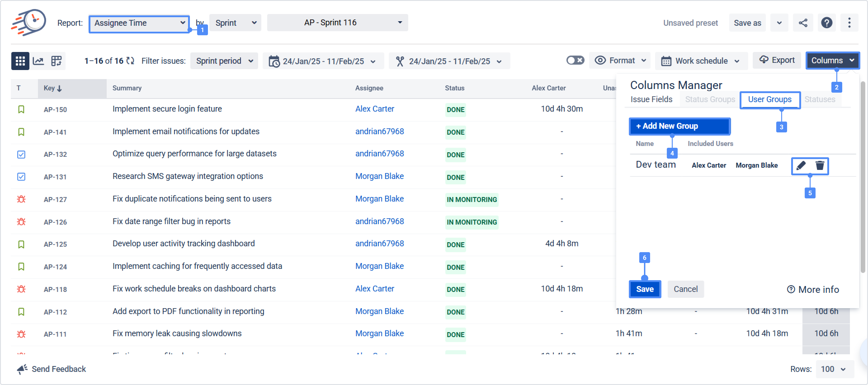Click the share preset icon
Screen dimensions: 868x385
(x=803, y=23)
